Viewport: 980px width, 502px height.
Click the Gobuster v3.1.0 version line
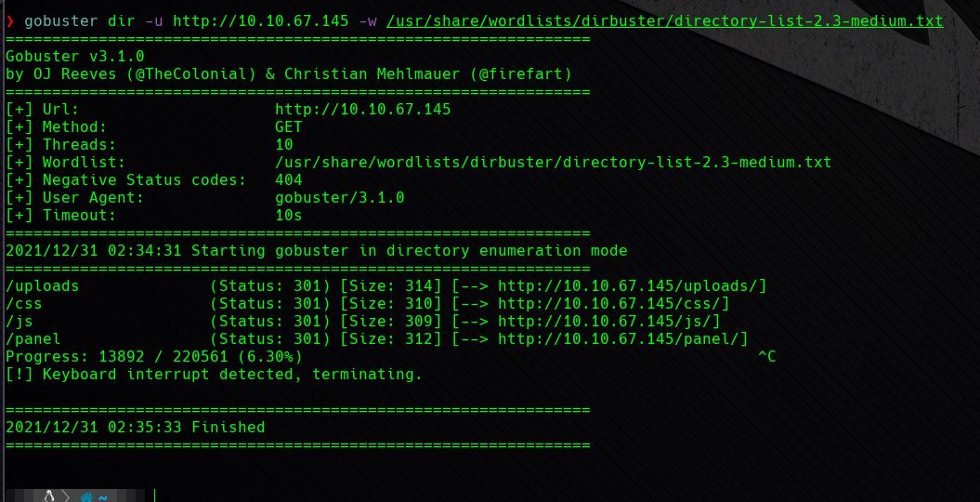pyautogui.click(x=75, y=57)
